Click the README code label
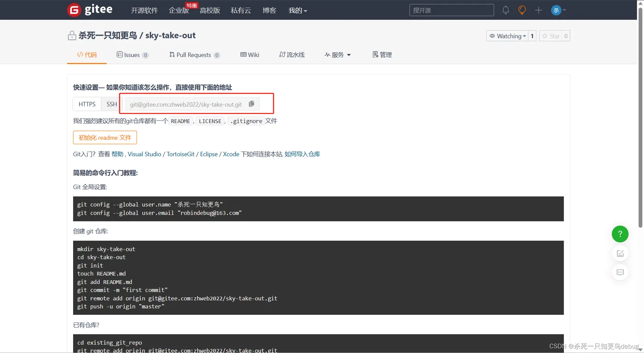This screenshot has height=353, width=644. (x=180, y=121)
